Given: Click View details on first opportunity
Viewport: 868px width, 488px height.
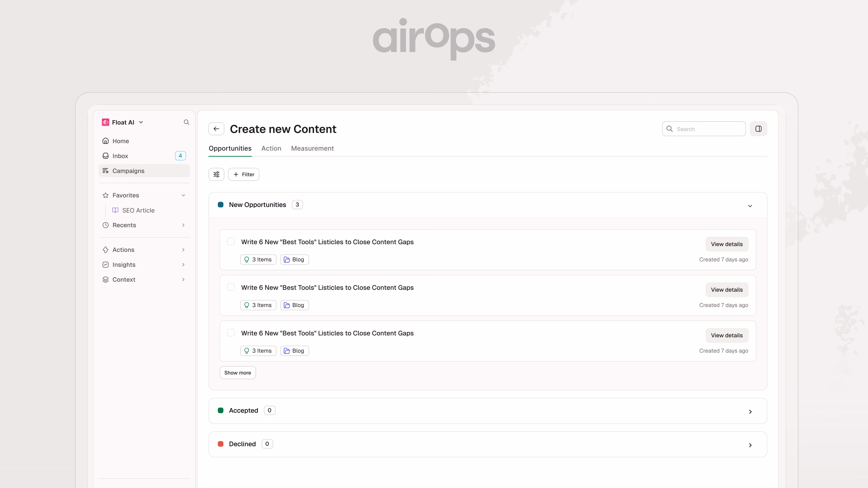Looking at the screenshot, I should click(727, 244).
